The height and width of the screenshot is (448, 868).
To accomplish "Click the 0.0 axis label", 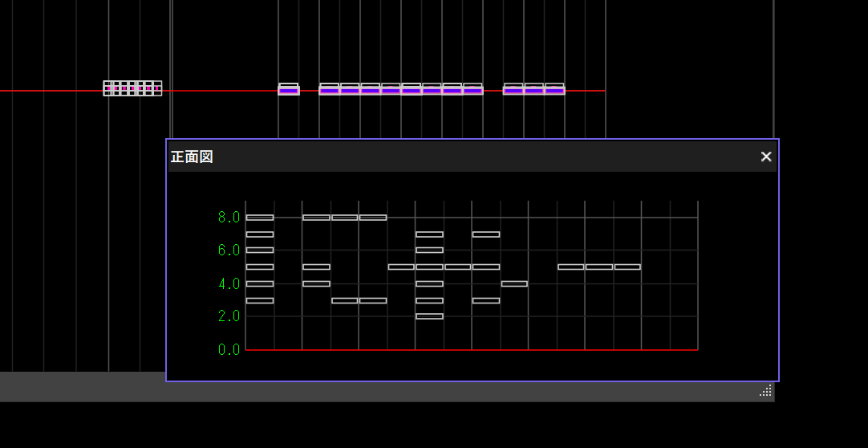I will pos(229,350).
